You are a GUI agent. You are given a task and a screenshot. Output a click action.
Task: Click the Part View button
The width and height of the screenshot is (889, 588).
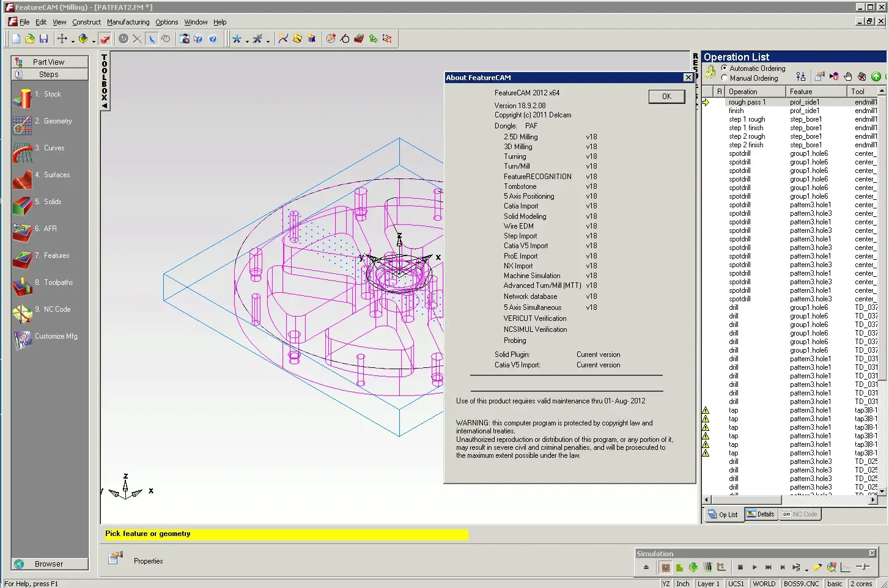50,62
